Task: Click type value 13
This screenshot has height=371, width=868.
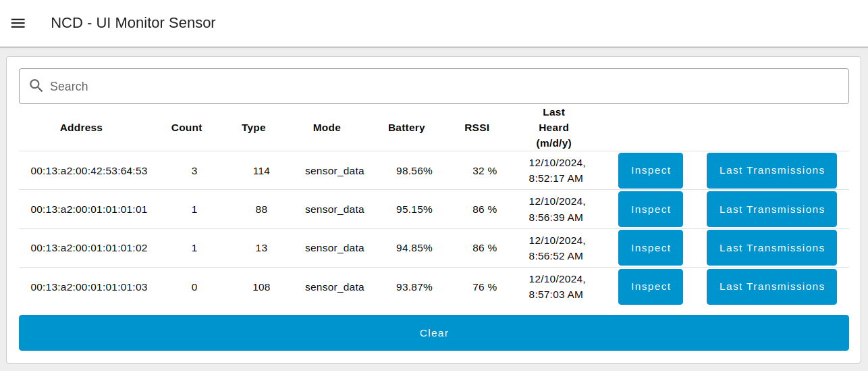Action: [x=261, y=248]
